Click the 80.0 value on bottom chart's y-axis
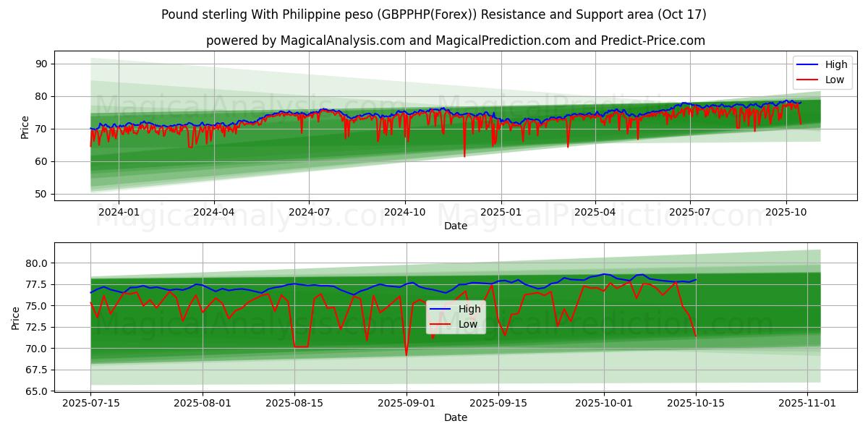868x434 pixels. [x=36, y=263]
